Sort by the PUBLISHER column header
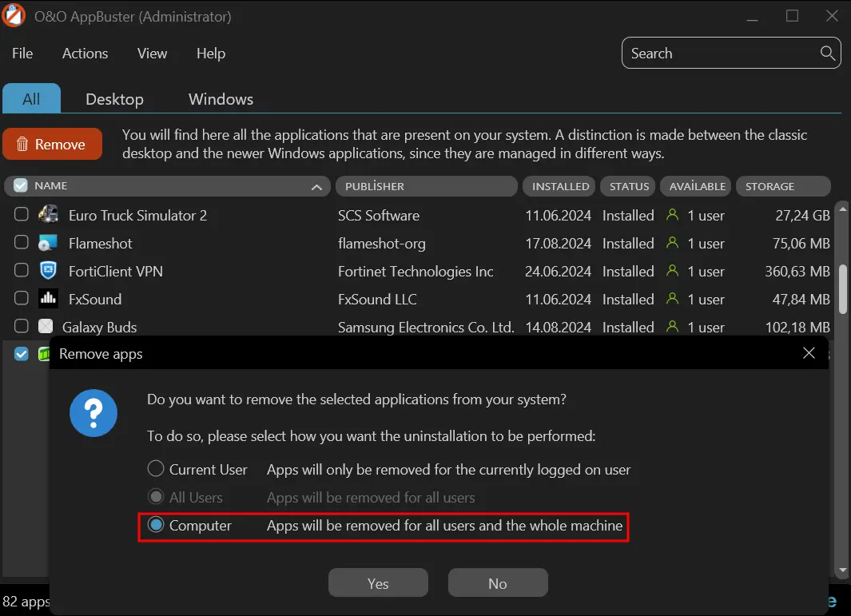Image resolution: width=851 pixels, height=616 pixels. click(426, 186)
